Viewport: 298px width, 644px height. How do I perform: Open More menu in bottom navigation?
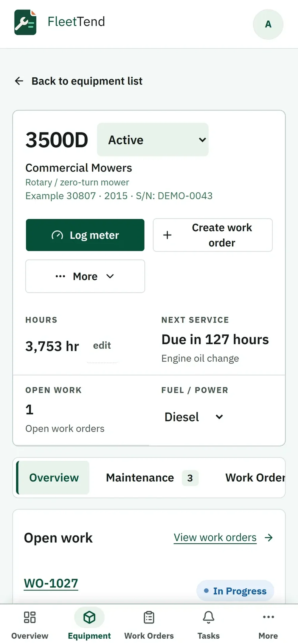(x=268, y=624)
